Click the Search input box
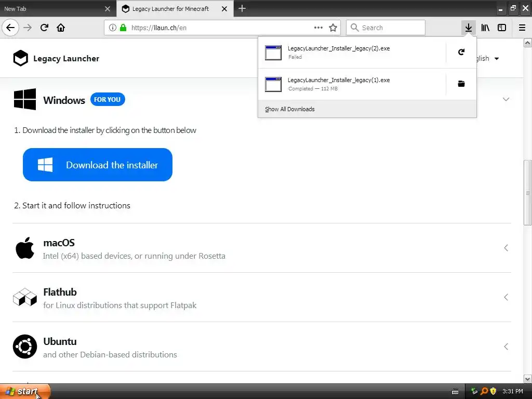Viewport: 532px width, 399px height. click(x=385, y=28)
